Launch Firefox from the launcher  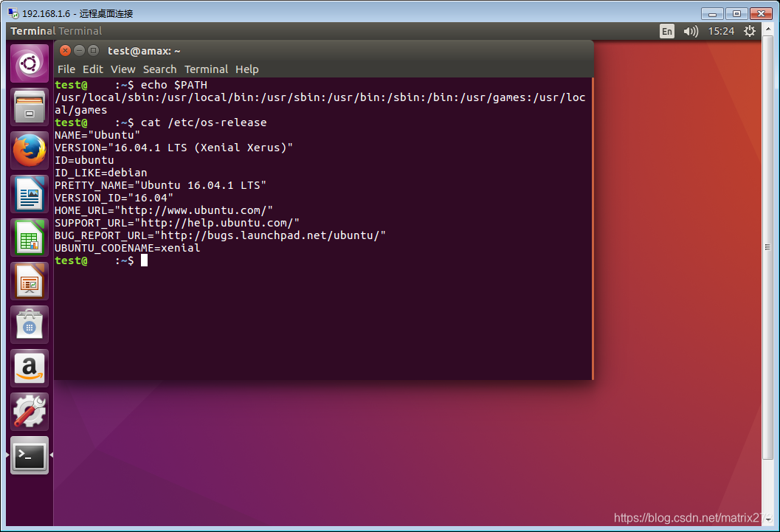tap(30, 150)
